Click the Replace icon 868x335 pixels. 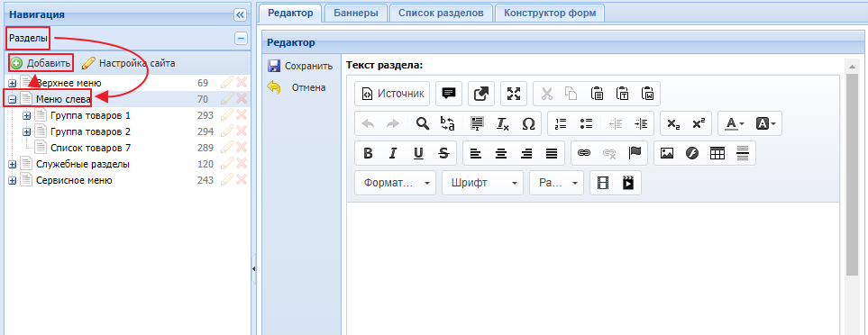point(447,124)
